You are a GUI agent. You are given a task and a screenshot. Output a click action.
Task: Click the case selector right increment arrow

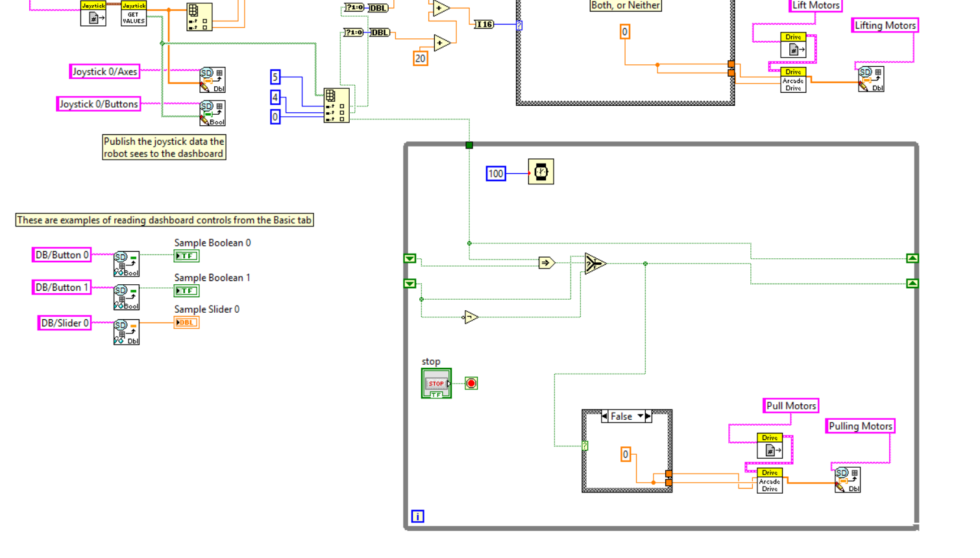[648, 417]
